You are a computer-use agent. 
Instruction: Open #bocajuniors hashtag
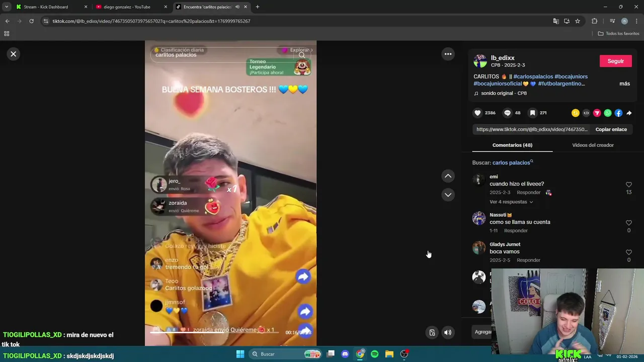click(x=571, y=76)
